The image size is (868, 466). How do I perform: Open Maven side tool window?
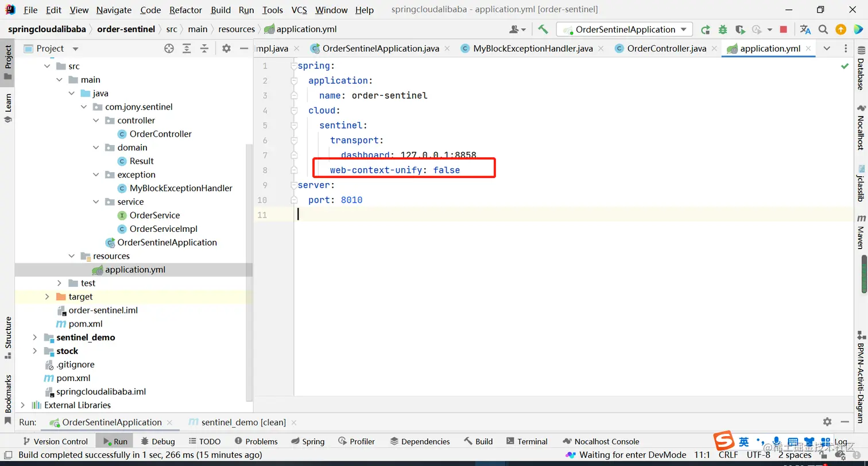(x=861, y=232)
